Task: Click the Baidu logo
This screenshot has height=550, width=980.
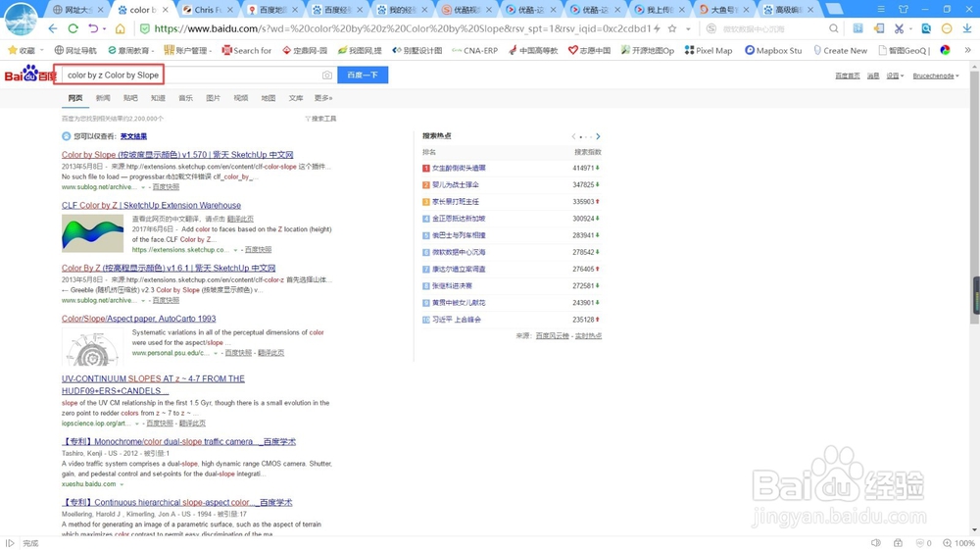Action: [x=30, y=75]
